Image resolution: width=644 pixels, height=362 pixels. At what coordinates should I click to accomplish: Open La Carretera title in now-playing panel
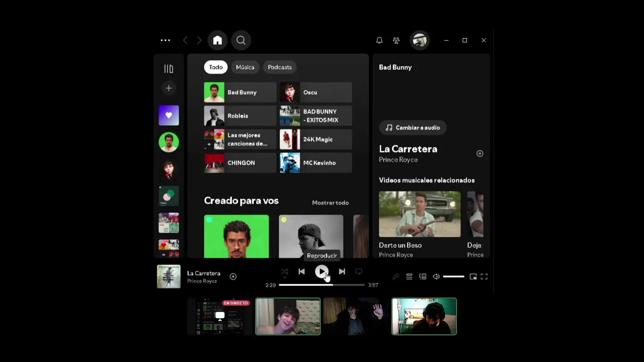408,149
